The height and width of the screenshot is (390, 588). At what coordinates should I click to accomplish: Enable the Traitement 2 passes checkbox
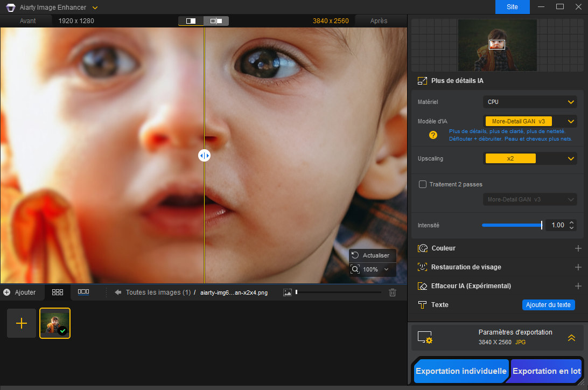coord(423,184)
